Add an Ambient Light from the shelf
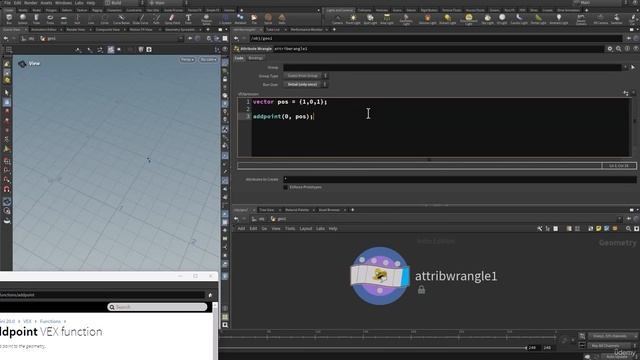The width and height of the screenshot is (640, 360). coord(558,19)
